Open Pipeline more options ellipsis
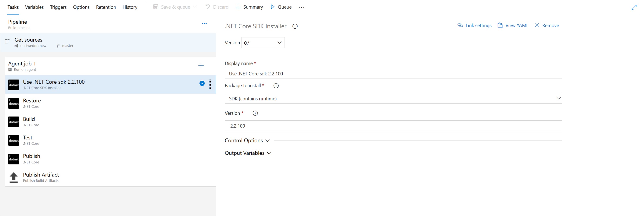This screenshot has height=216, width=644. (x=204, y=24)
